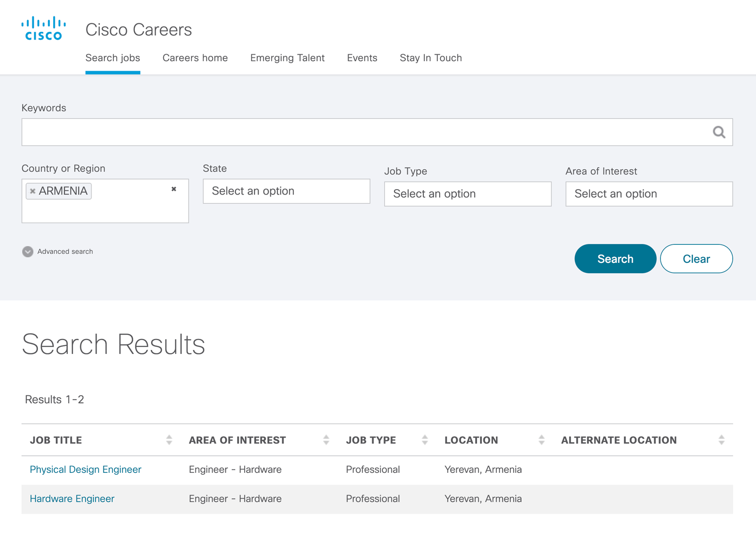Open the Emerging Talent tab
Screen dimensions: 756x542
click(x=287, y=58)
